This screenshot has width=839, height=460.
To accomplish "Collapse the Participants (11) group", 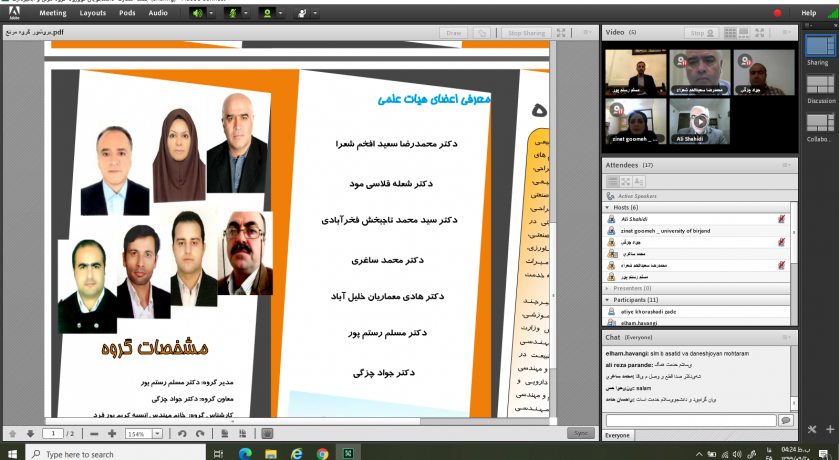I will (607, 300).
